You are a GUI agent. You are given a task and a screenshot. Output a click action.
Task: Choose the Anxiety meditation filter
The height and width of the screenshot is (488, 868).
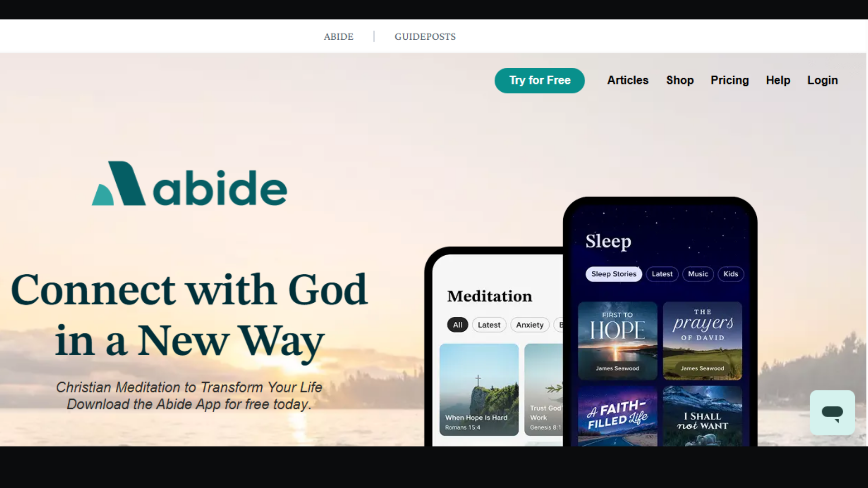click(x=529, y=325)
